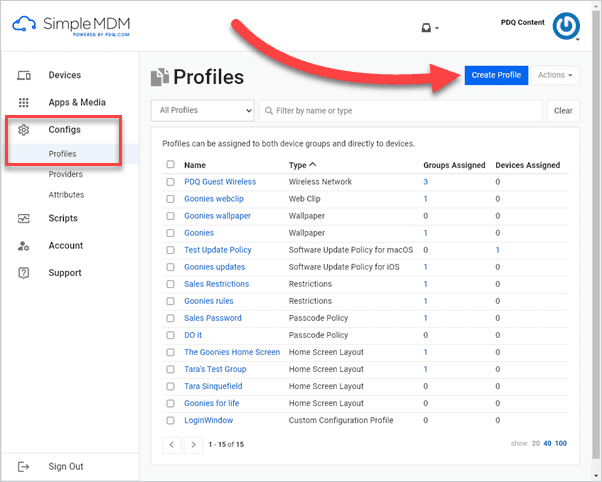Check the PDQ Guest Wireless row checkbox
This screenshot has width=602, height=482.
[170, 182]
